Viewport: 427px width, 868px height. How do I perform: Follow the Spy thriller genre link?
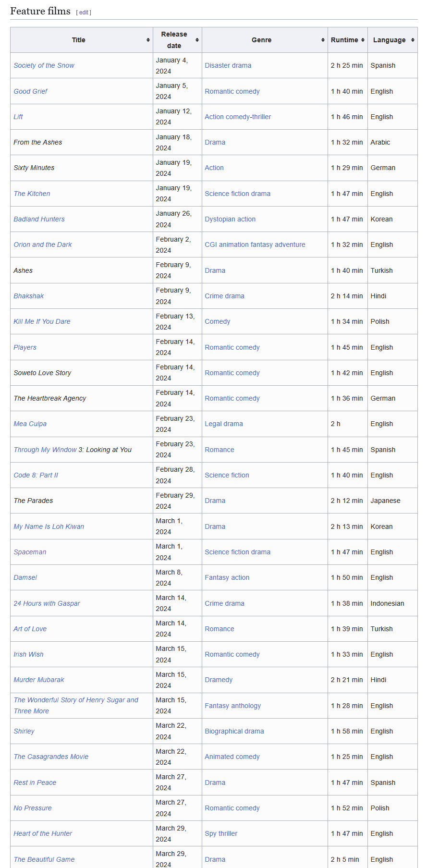pyautogui.click(x=221, y=833)
